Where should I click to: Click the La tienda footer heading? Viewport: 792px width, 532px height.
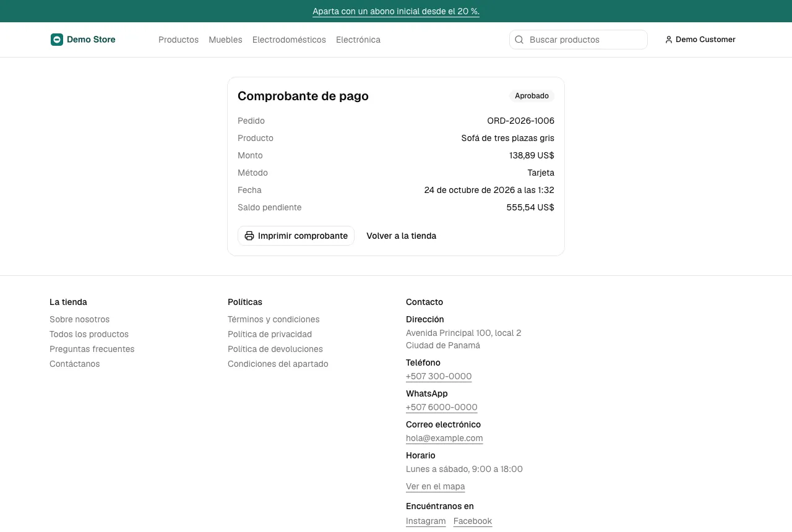[x=68, y=302]
